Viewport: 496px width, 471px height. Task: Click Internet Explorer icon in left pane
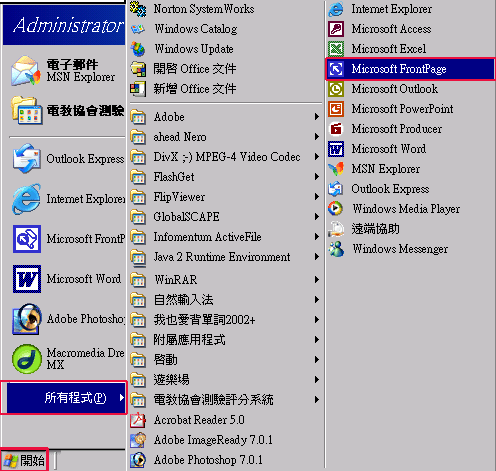pos(27,199)
